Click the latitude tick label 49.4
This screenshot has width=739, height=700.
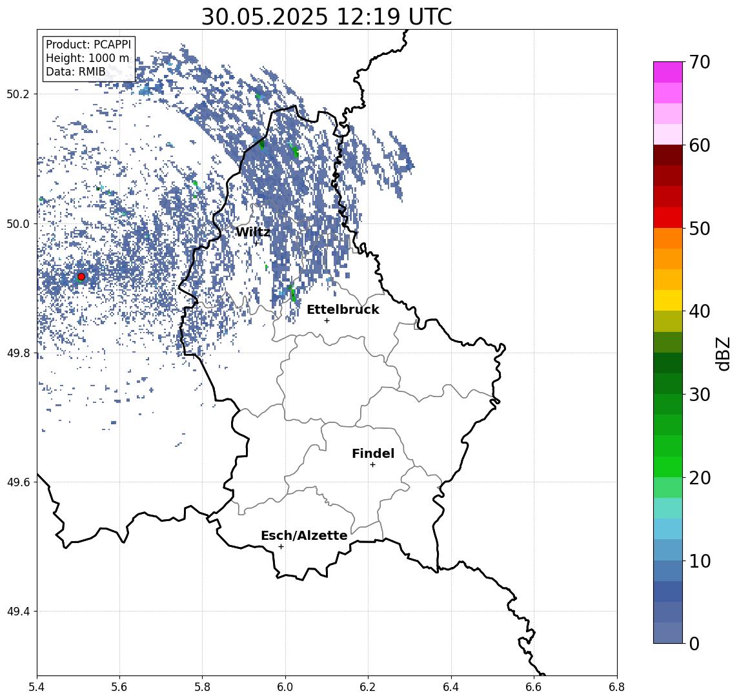18,612
